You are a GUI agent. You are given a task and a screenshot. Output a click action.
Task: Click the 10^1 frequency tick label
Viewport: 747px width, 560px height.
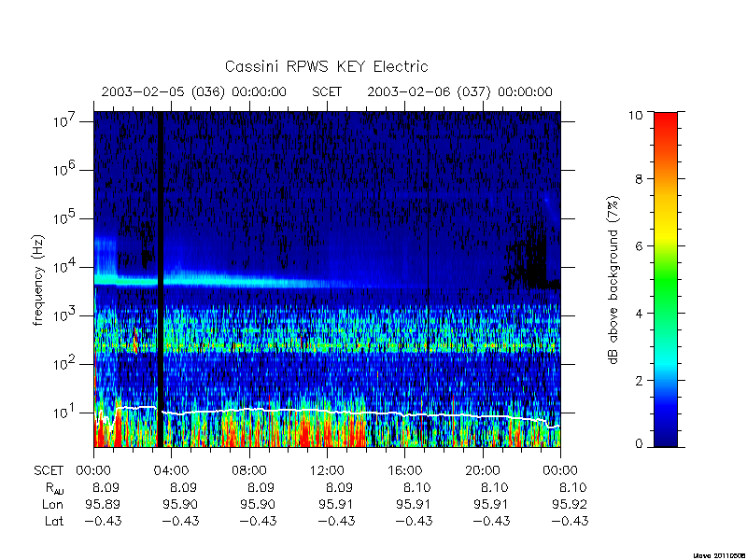[x=65, y=412]
